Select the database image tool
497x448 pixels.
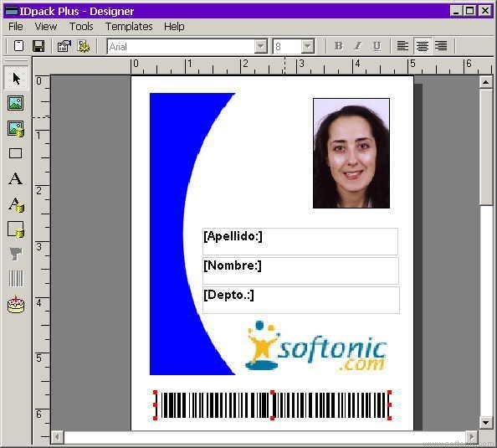point(16,128)
